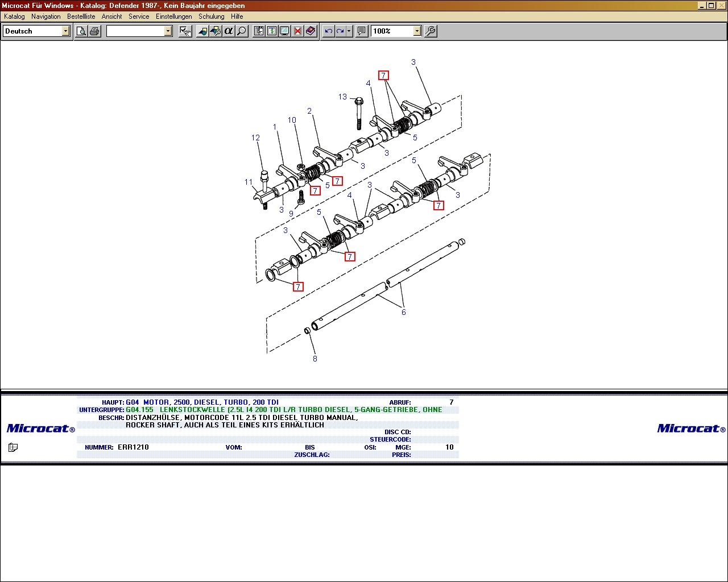Screen dimensions: 728x582
Task: Click the redo forward arrow
Action: [340, 31]
